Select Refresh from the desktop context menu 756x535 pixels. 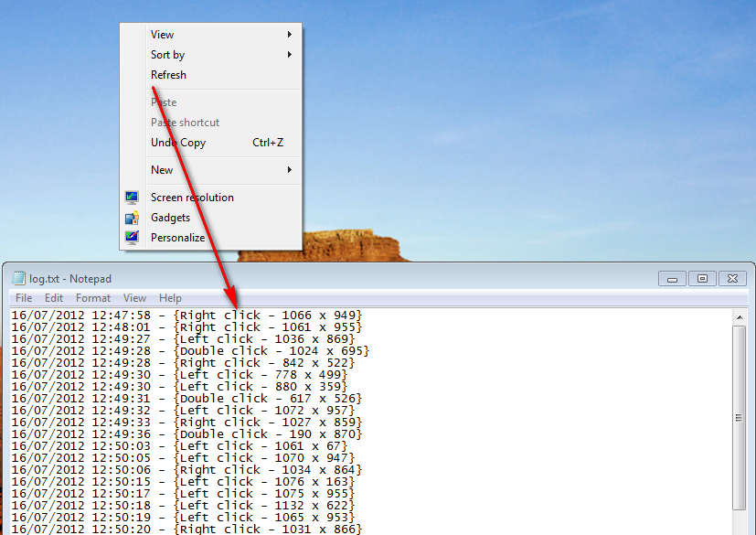tap(168, 74)
